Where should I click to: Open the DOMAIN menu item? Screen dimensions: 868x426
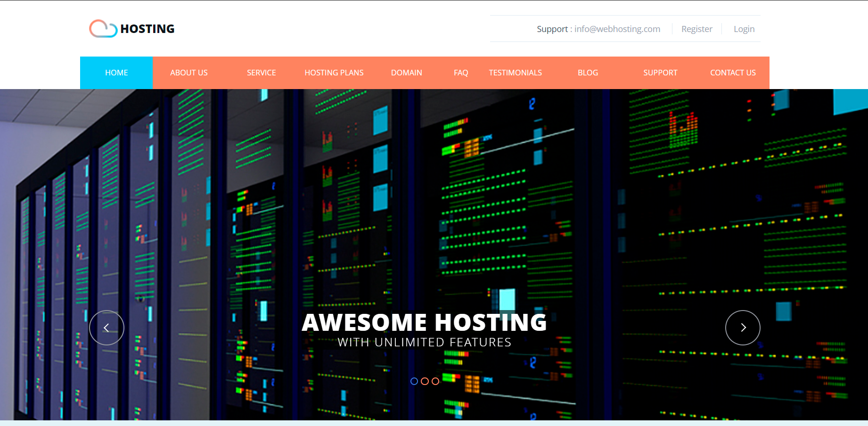[x=407, y=73]
